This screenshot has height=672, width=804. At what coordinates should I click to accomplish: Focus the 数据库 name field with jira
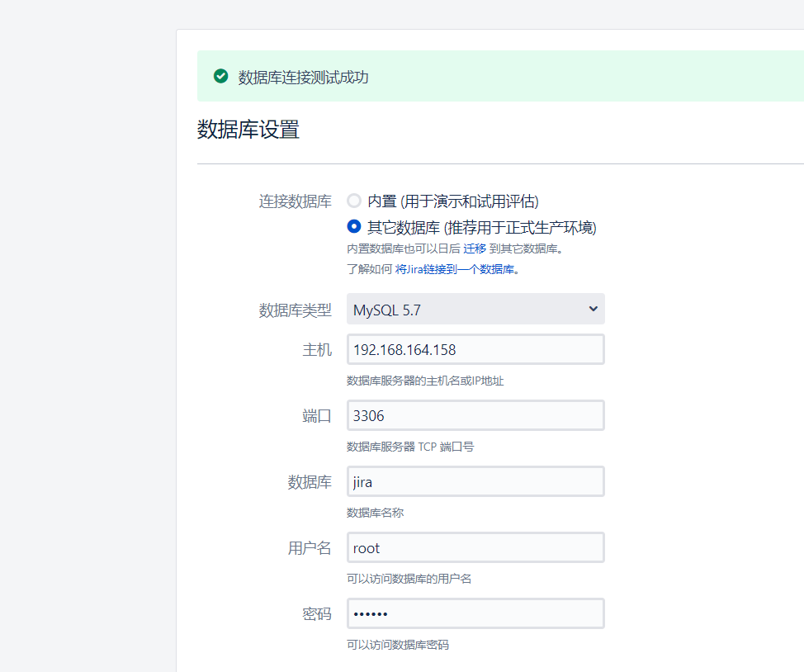pos(475,481)
